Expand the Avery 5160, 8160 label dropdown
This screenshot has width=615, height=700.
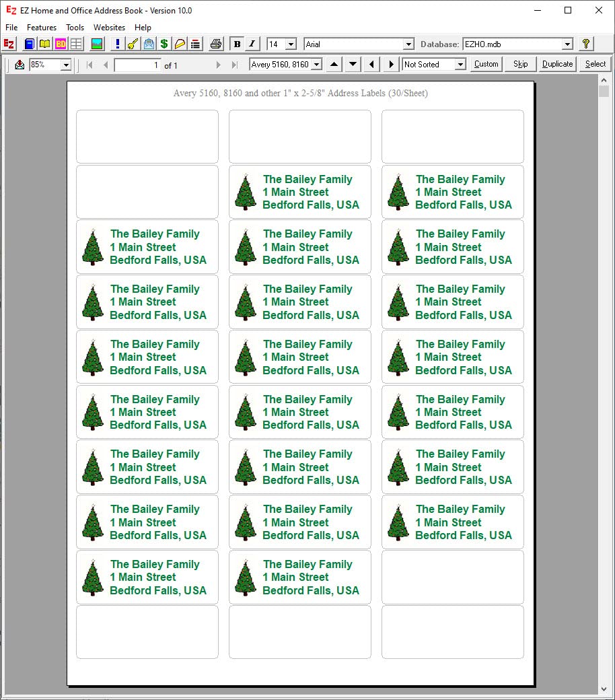pos(316,65)
